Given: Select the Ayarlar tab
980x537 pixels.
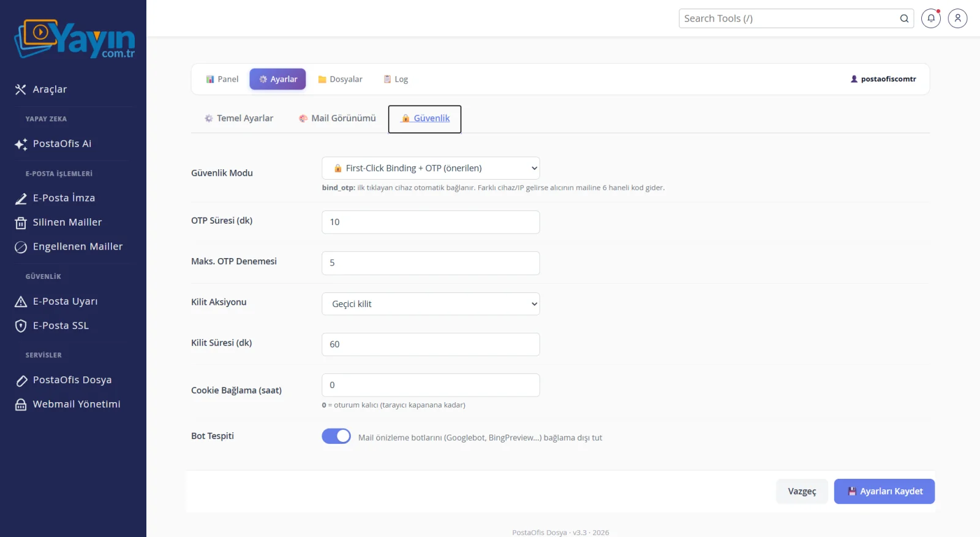Looking at the screenshot, I should [x=277, y=79].
